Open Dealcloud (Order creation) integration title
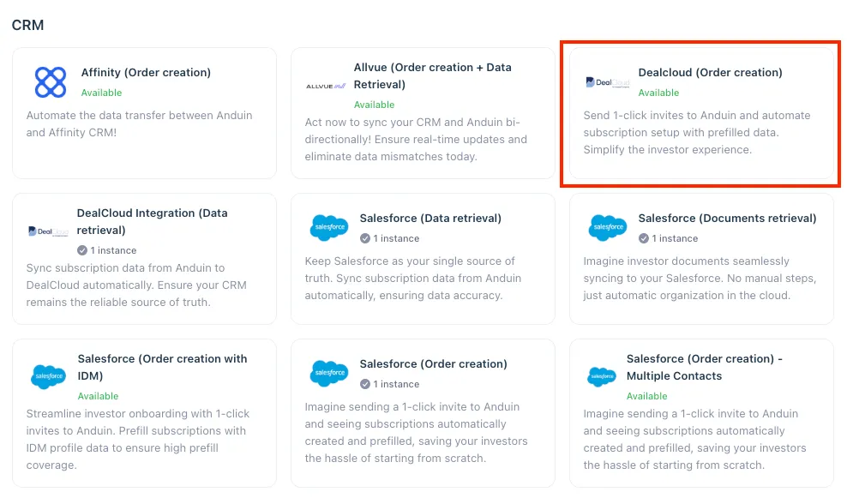Image resolution: width=847 pixels, height=504 pixels. pyautogui.click(x=711, y=72)
